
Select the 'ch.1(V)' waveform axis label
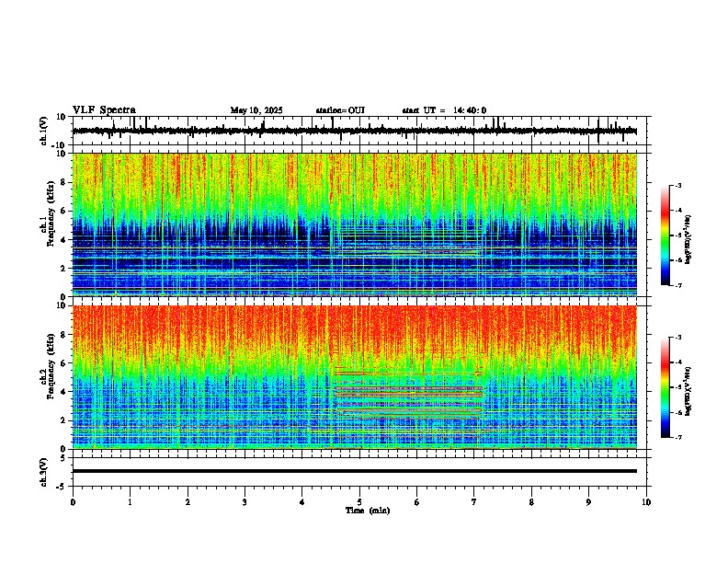44,131
